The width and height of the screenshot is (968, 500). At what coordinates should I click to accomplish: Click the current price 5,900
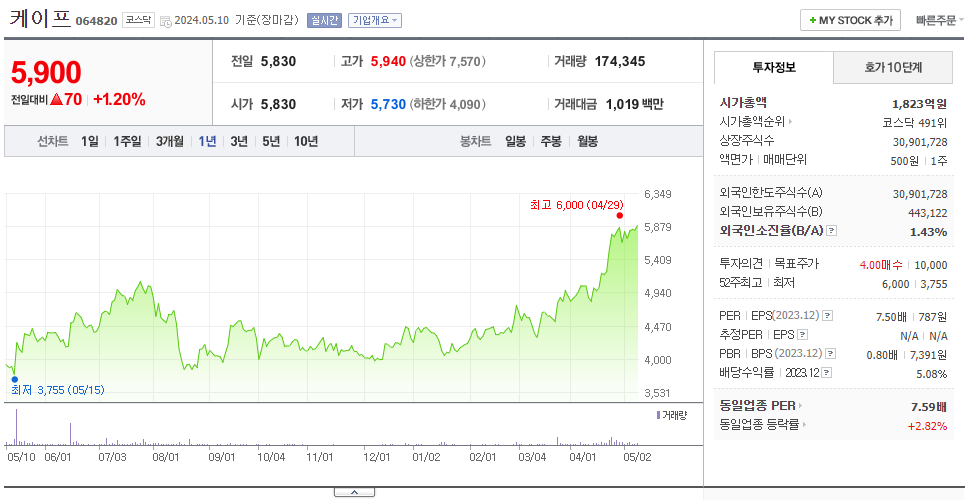point(46,73)
